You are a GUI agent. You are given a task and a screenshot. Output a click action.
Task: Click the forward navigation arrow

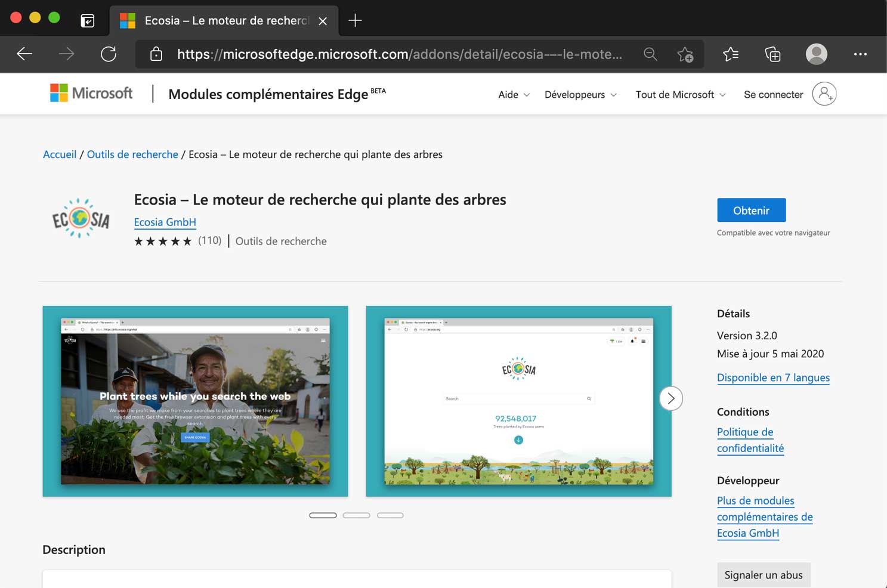[x=66, y=54]
